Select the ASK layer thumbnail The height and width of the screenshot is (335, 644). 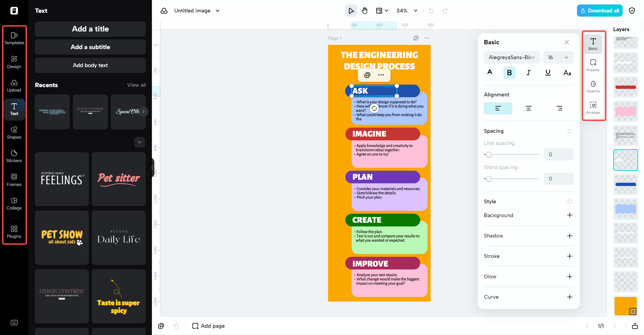pos(625,160)
